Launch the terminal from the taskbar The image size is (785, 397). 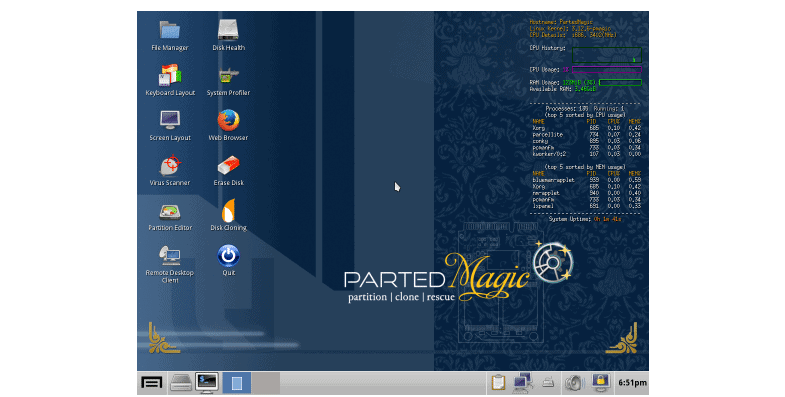(207, 383)
